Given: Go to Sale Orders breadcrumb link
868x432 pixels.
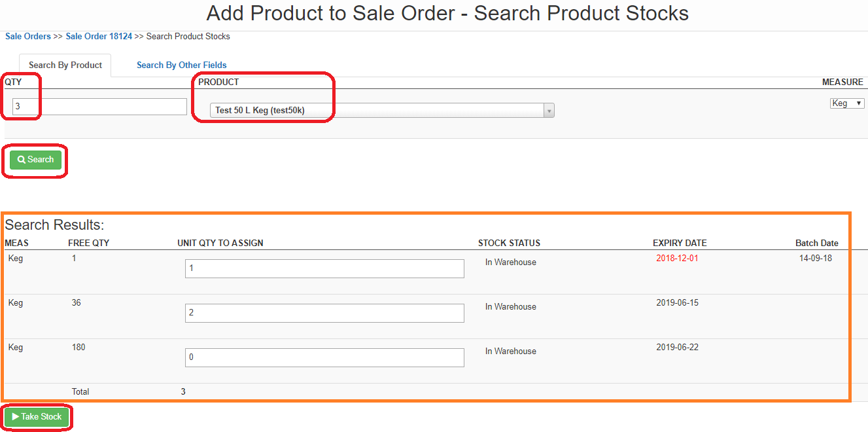Looking at the screenshot, I should tap(28, 37).
